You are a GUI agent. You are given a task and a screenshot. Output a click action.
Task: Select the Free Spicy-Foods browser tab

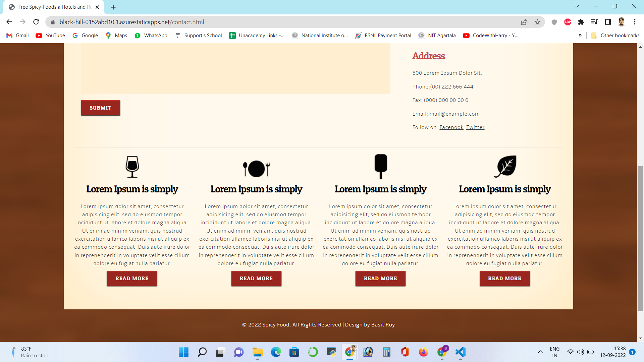54,7
